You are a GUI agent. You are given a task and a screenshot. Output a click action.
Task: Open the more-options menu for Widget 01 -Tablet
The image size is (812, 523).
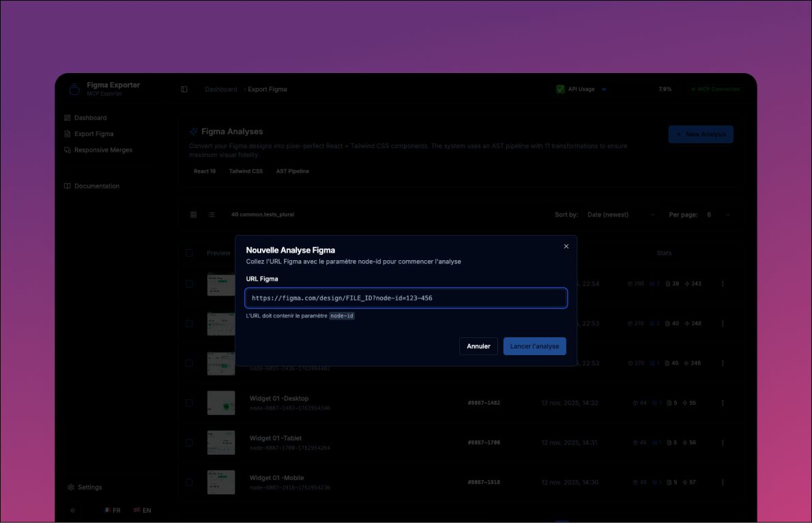(723, 442)
